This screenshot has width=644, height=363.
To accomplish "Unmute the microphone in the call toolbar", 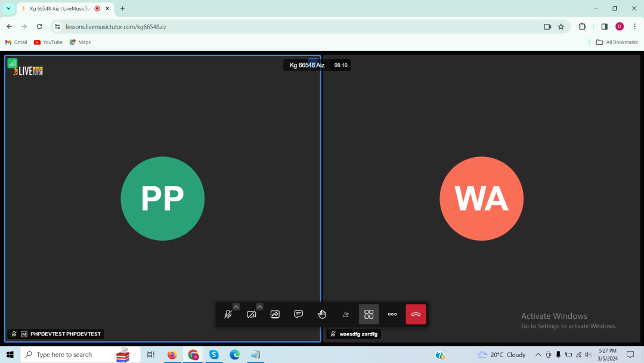I will click(x=228, y=315).
